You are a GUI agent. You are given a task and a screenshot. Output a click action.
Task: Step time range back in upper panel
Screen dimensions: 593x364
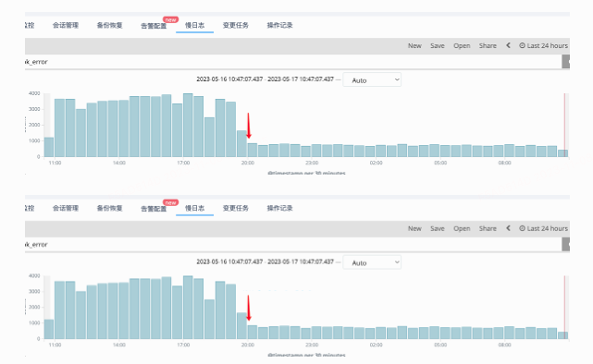(x=508, y=45)
